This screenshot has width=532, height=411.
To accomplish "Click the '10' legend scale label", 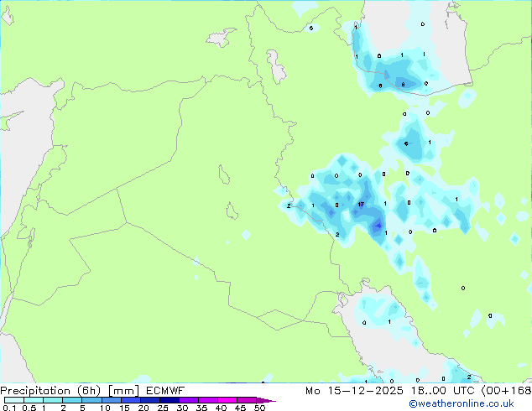I will (x=105, y=408).
